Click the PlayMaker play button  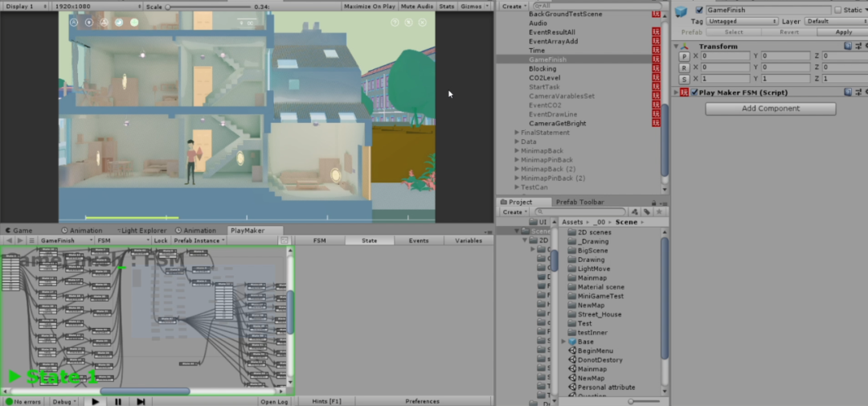point(95,401)
